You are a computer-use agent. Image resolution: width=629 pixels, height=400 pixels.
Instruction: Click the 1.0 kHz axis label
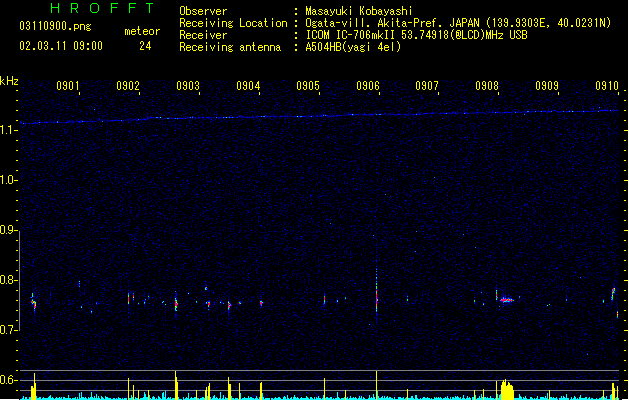(8, 180)
